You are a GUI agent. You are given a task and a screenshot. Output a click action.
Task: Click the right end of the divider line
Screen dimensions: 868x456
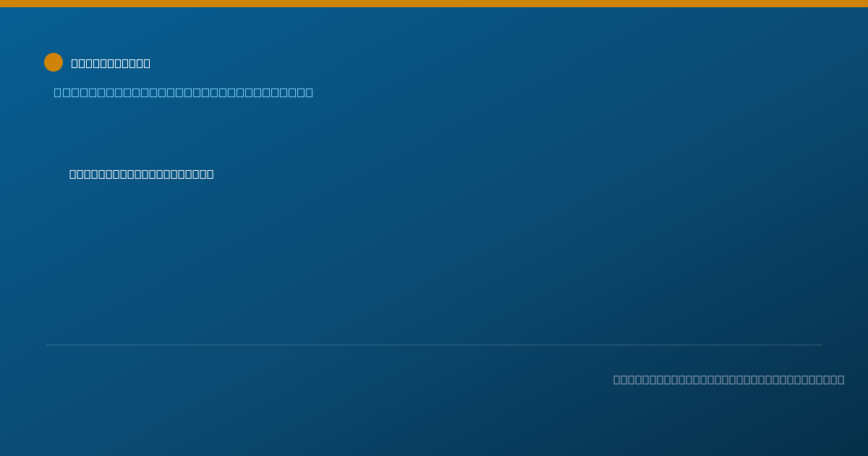(820, 345)
